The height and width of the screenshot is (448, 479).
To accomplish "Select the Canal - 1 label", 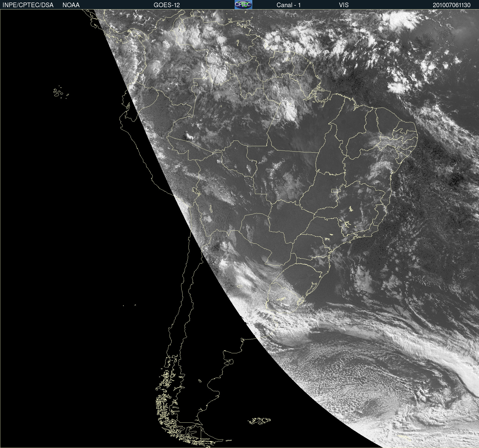I will (288, 5).
